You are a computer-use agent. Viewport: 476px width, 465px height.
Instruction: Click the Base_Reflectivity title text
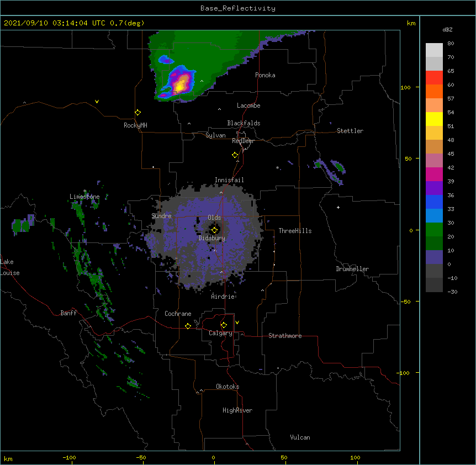coord(238,8)
